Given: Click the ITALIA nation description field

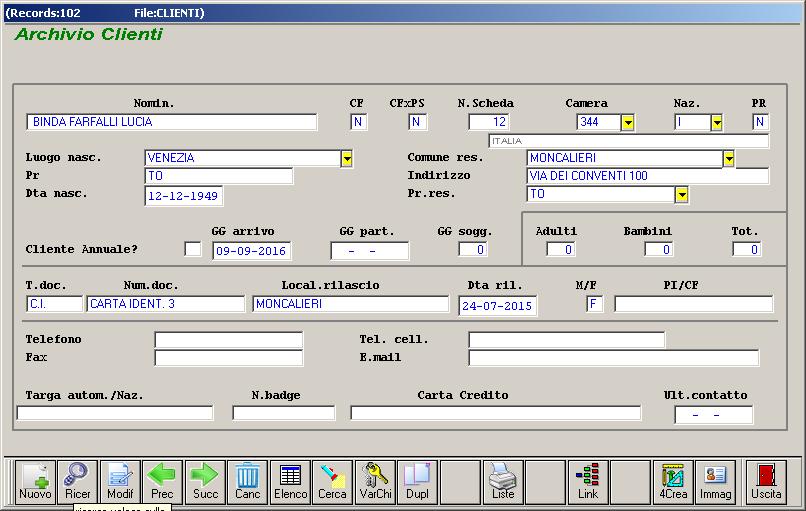Looking at the screenshot, I should point(629,141).
